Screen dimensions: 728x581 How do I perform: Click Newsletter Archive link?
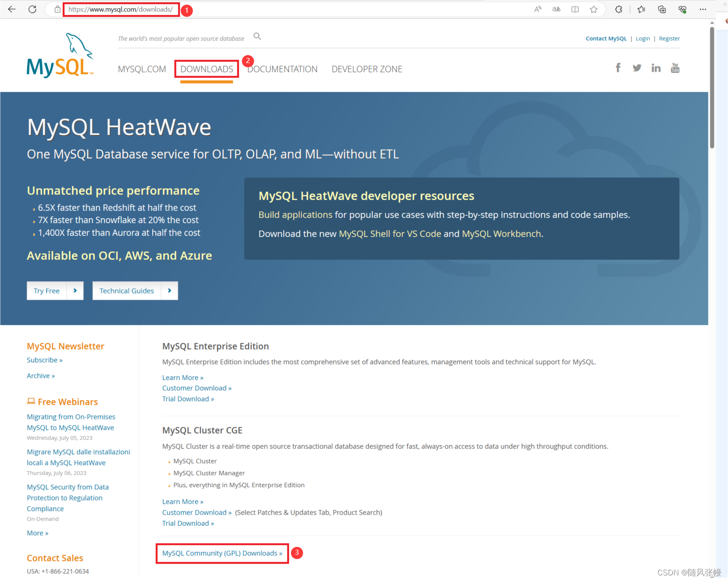[x=41, y=376]
